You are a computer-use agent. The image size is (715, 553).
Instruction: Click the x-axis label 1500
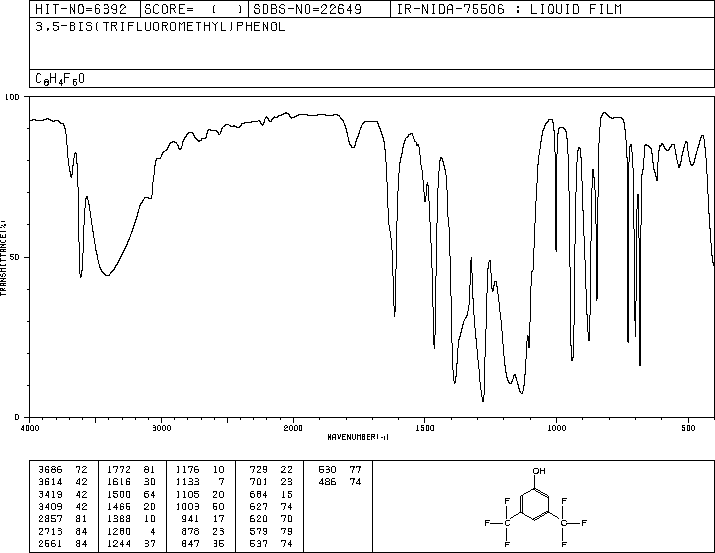tap(425, 428)
